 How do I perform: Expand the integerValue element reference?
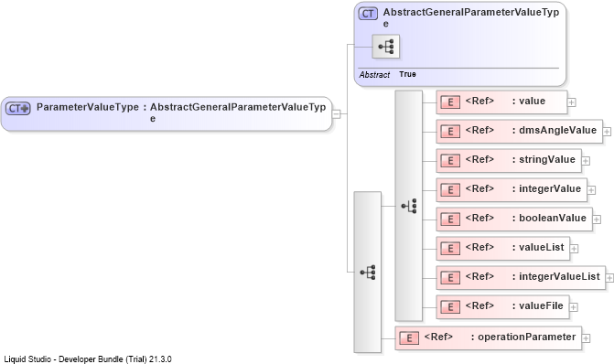pyautogui.click(x=591, y=190)
